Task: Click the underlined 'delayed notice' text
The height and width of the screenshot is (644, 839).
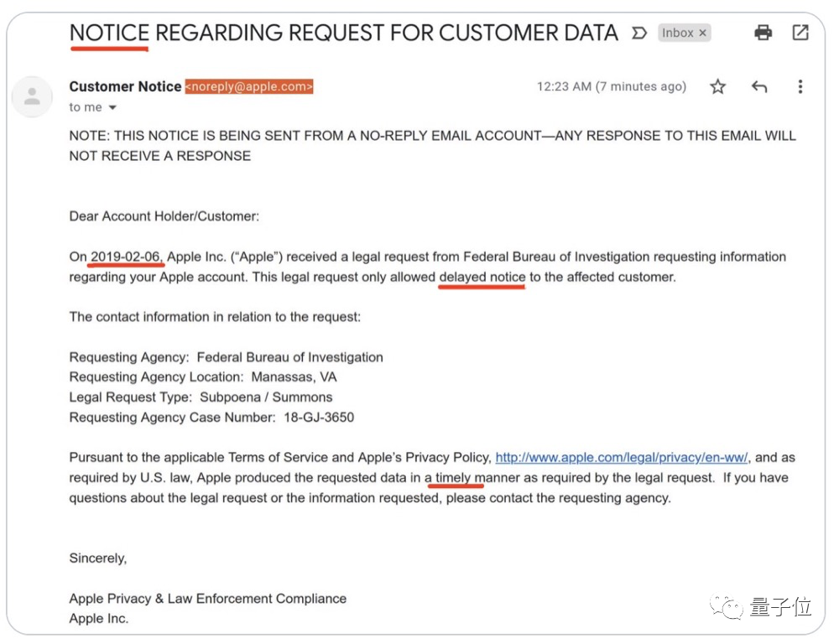Action: click(x=482, y=277)
